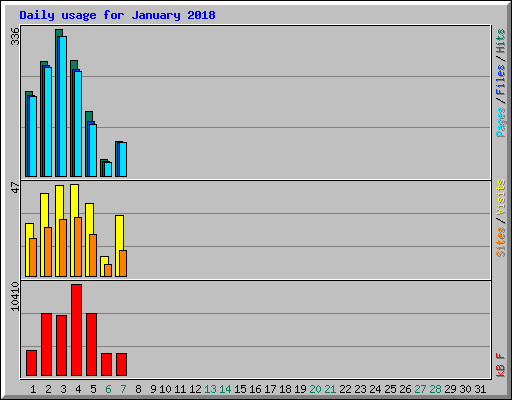Click the day 5 orange sites bar
This screenshot has height=400, width=512.
93,255
